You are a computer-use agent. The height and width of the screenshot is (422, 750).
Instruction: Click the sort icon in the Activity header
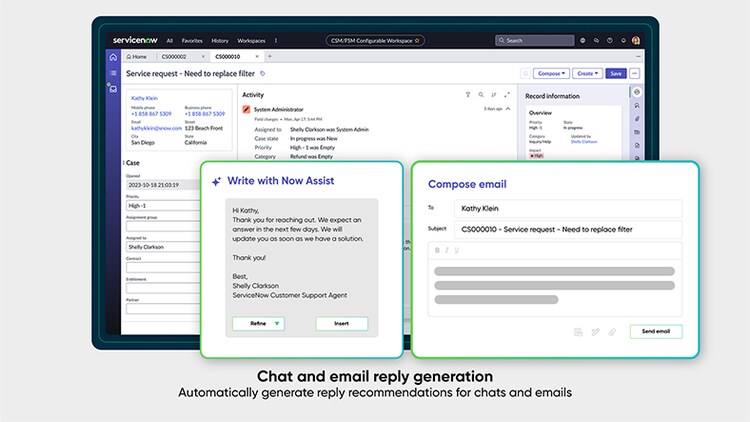tap(494, 95)
